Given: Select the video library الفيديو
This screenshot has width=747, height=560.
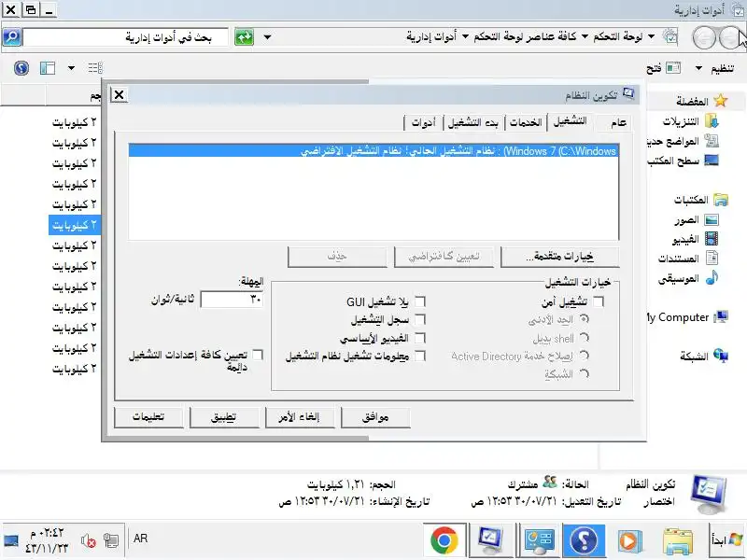Looking at the screenshot, I should 695,239.
